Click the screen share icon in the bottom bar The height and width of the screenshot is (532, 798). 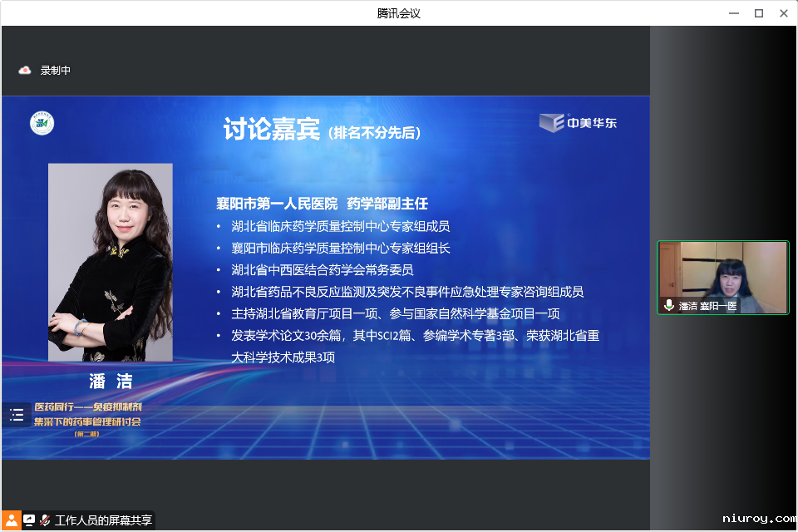point(29,520)
